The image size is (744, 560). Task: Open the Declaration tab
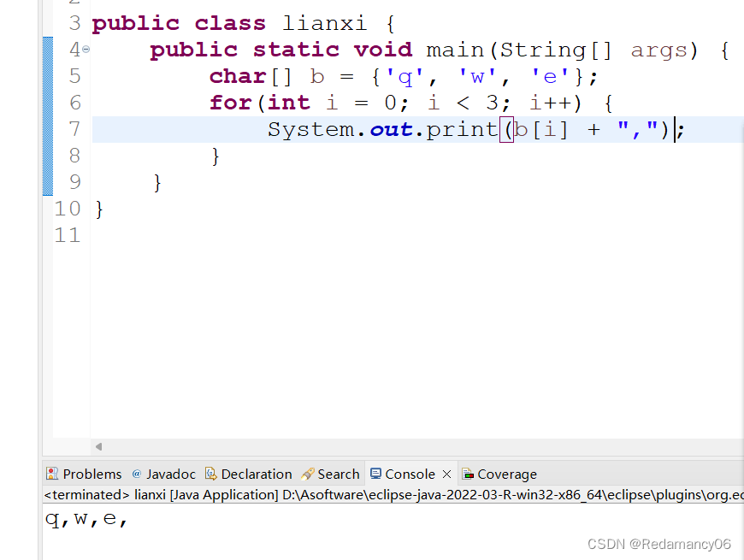click(249, 474)
